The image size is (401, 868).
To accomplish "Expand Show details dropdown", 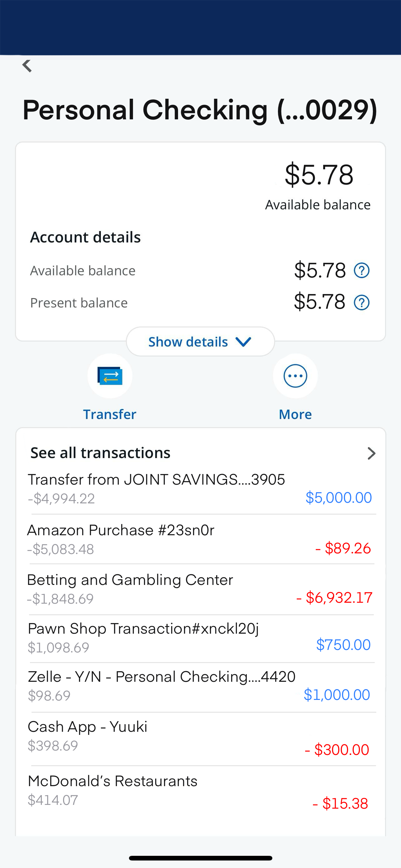I will 200,342.
